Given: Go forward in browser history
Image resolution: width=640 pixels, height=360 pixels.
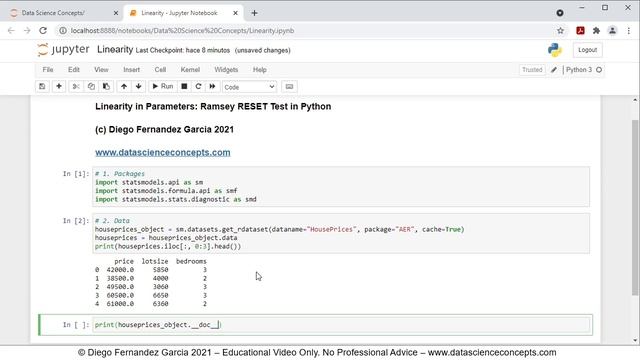Looking at the screenshot, I should 27,31.
